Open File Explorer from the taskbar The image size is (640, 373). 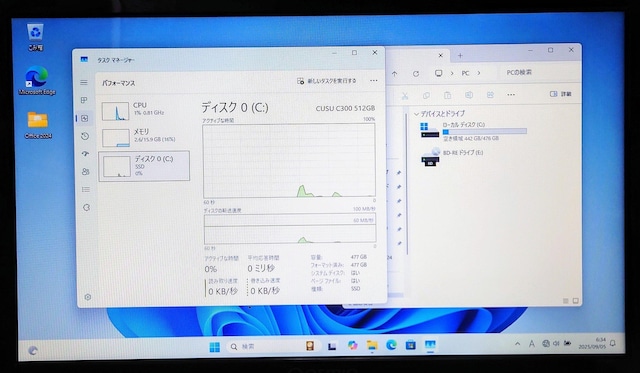[x=372, y=346]
